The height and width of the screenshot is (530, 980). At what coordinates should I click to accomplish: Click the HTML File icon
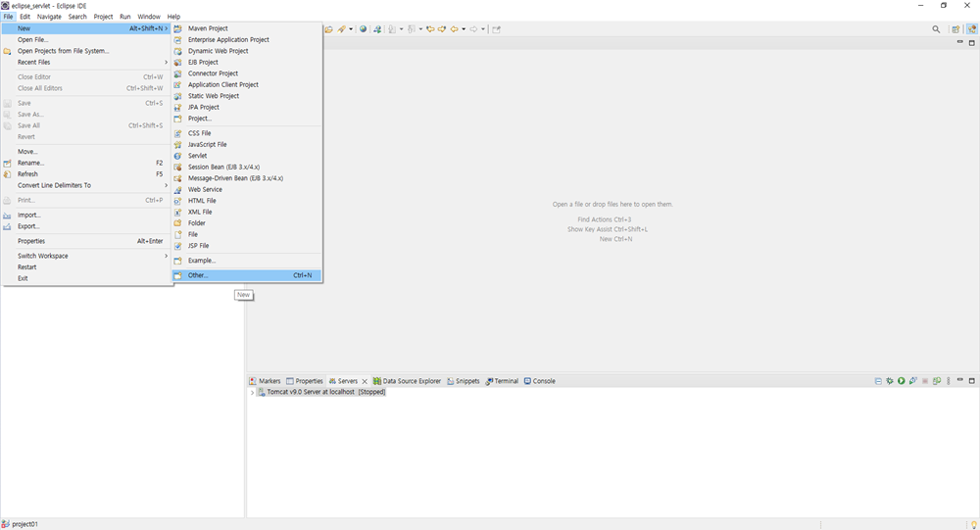click(x=178, y=201)
